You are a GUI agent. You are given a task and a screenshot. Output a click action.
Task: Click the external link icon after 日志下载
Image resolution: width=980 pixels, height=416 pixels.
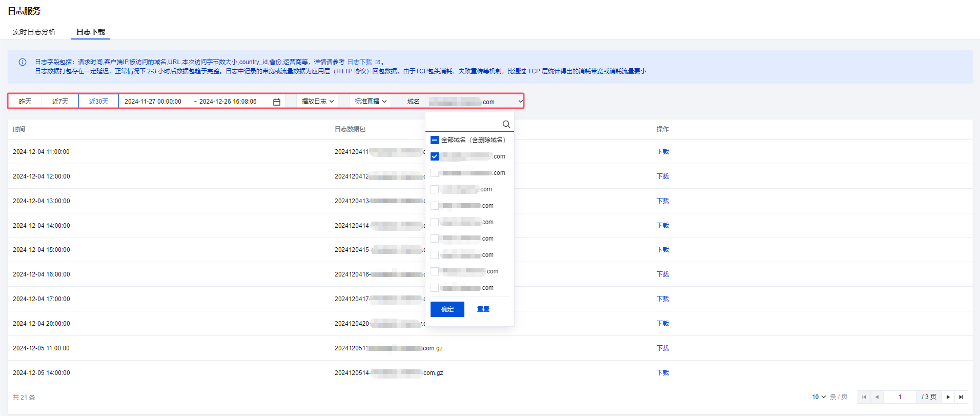tap(378, 62)
